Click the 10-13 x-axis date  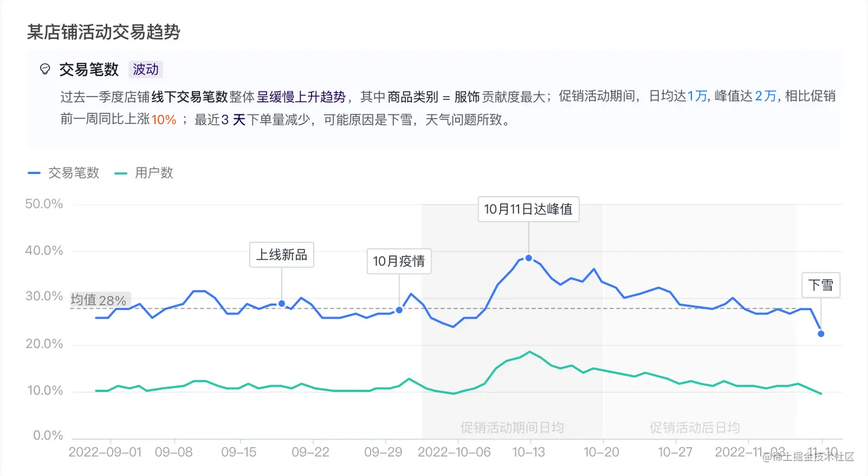tap(529, 452)
